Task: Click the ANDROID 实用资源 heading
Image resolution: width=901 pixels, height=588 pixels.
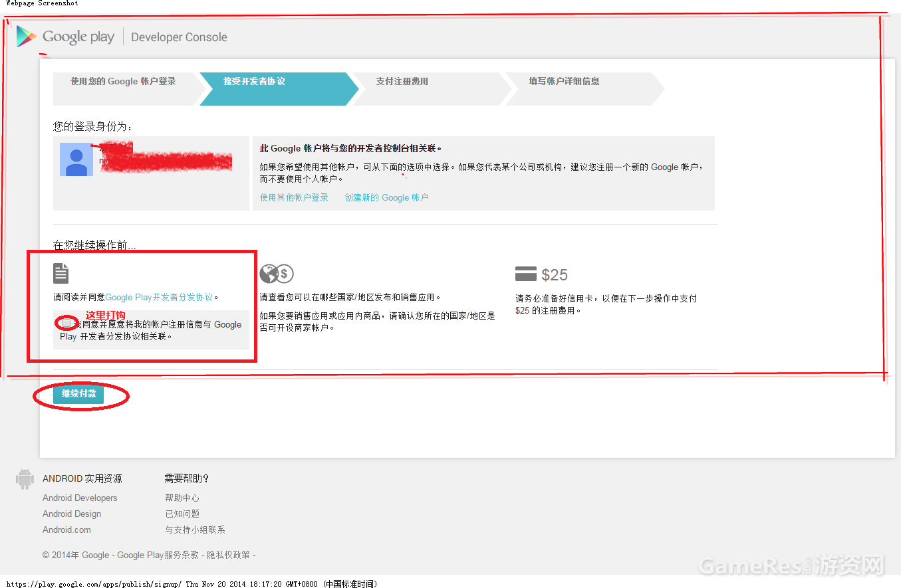Action: point(82,478)
